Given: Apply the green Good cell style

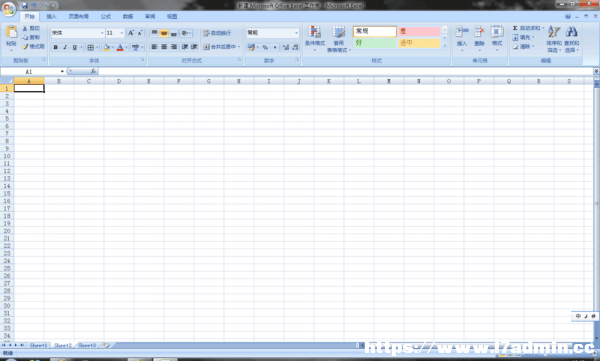Looking at the screenshot, I should 375,43.
